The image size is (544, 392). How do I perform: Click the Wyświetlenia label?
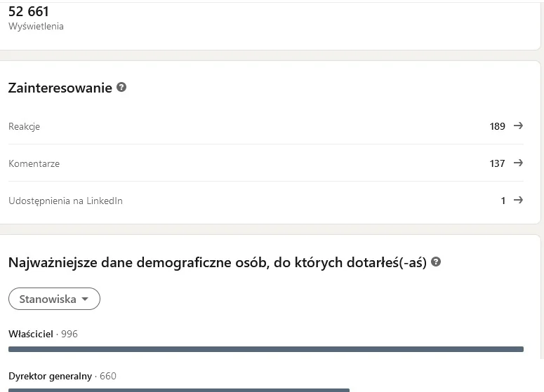pos(36,27)
